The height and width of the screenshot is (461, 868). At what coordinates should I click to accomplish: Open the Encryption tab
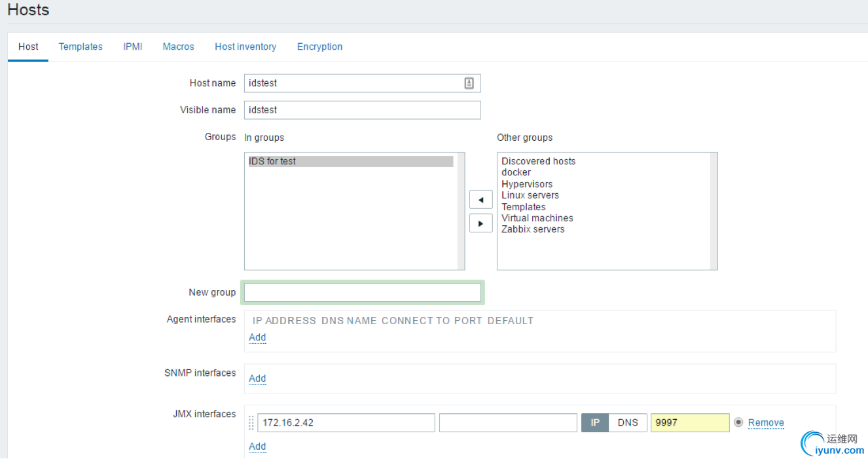pos(319,46)
